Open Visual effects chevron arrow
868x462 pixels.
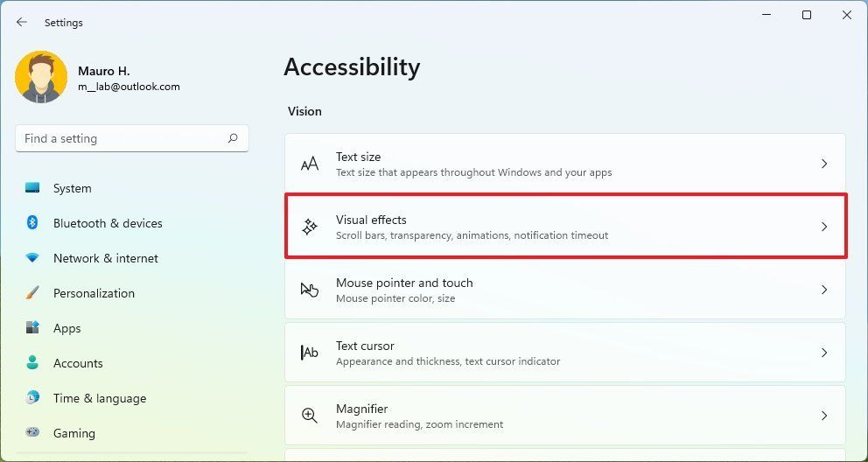(x=823, y=227)
